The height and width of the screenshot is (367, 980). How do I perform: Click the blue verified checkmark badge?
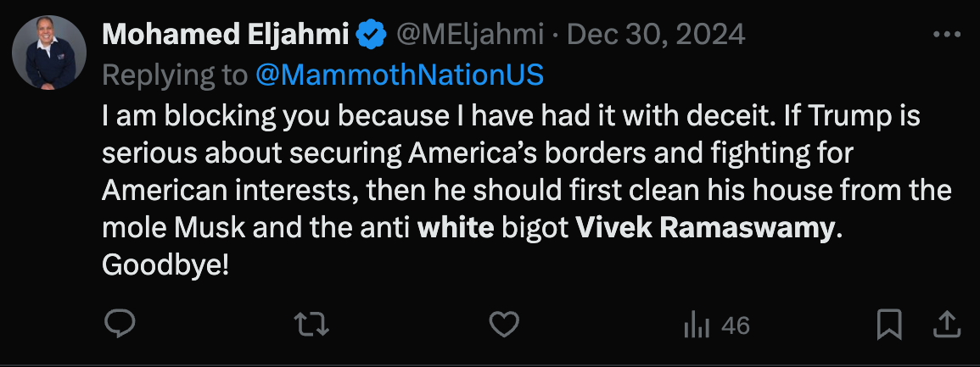click(371, 35)
